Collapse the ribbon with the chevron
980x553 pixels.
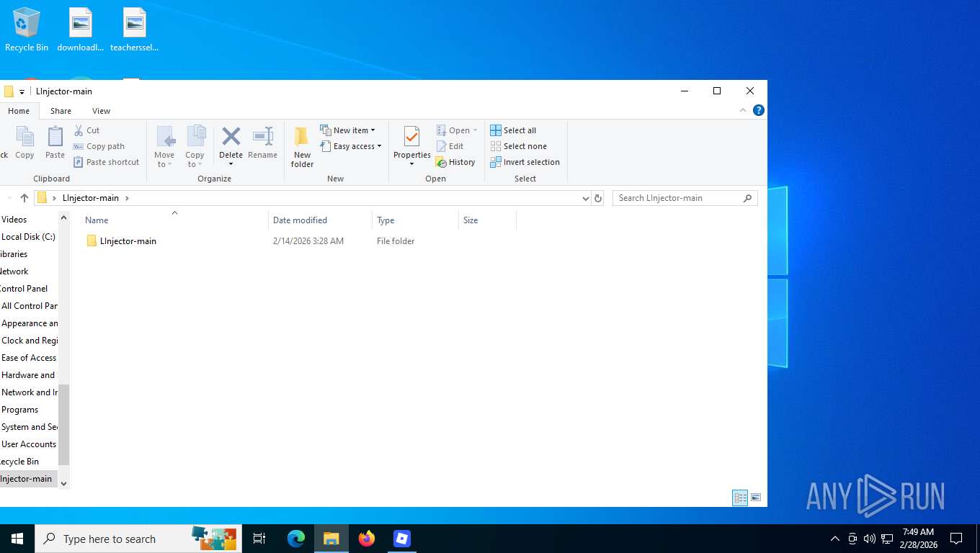(x=743, y=110)
